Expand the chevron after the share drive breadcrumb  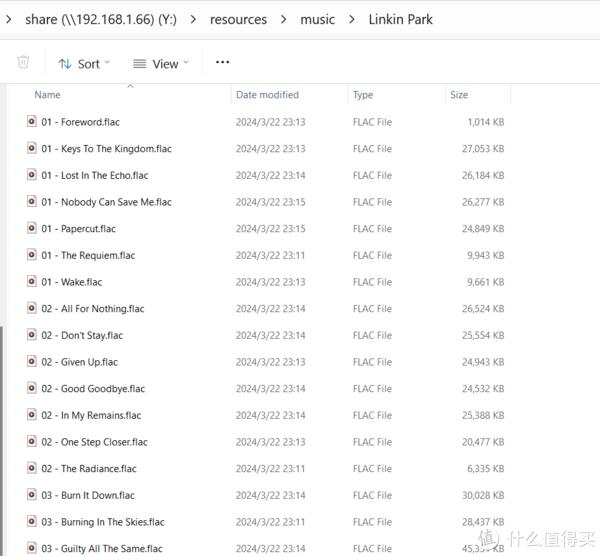[x=193, y=19]
